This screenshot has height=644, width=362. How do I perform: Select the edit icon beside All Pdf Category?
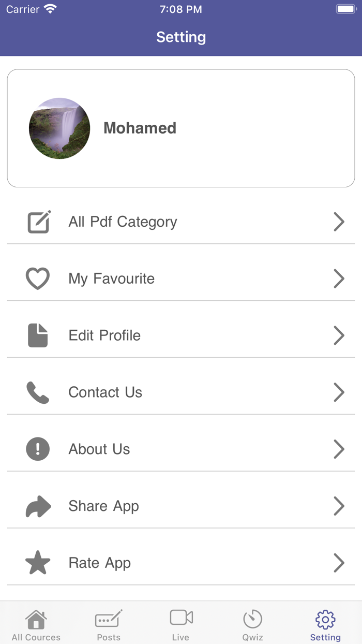pyautogui.click(x=37, y=222)
